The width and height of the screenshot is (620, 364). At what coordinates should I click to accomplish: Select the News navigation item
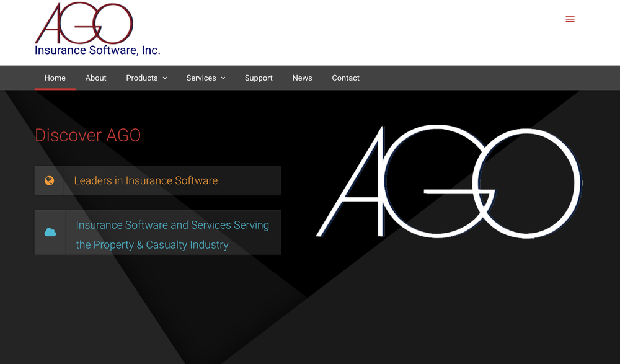[x=302, y=78]
